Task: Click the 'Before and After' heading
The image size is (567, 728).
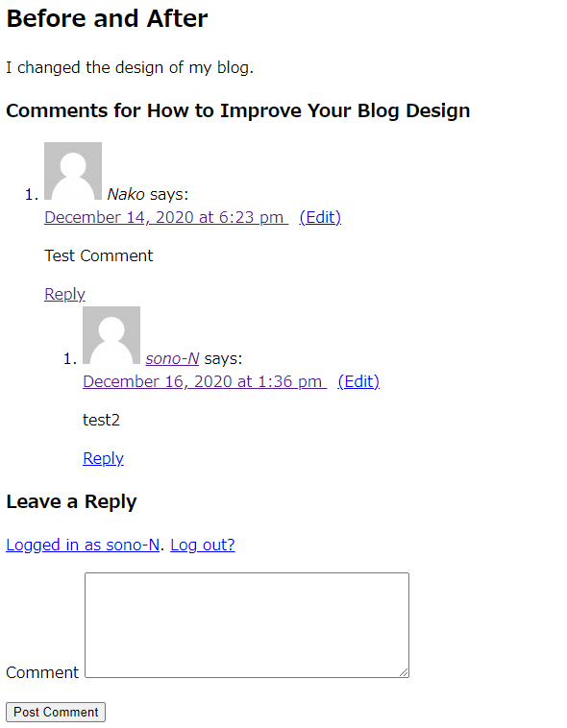Action: point(107,18)
